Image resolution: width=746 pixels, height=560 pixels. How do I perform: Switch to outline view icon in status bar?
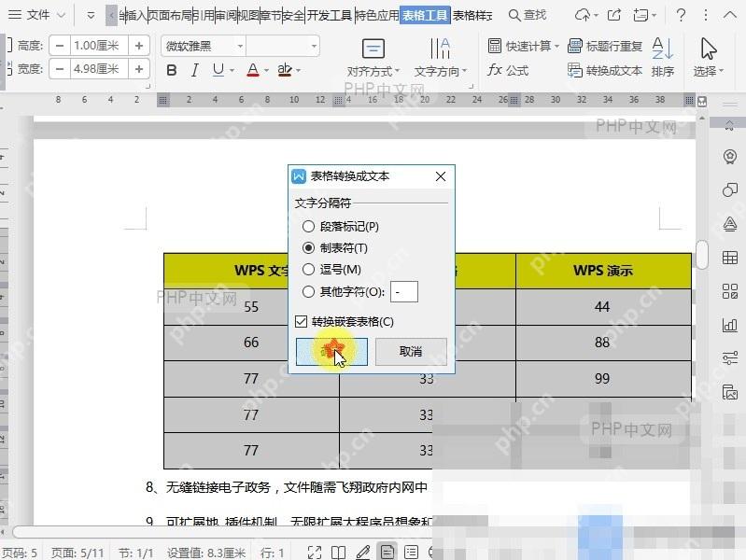411,553
